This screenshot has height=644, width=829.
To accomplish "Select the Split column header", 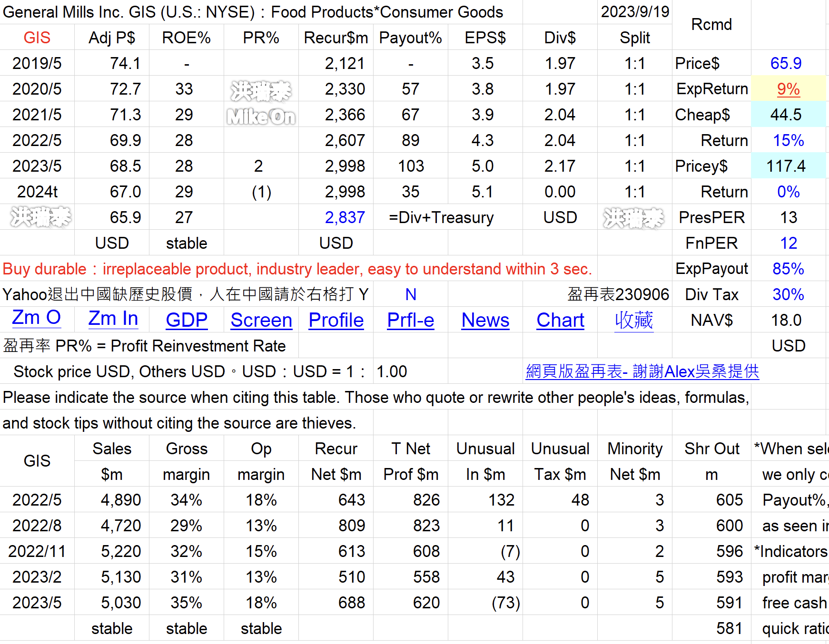I will point(635,38).
